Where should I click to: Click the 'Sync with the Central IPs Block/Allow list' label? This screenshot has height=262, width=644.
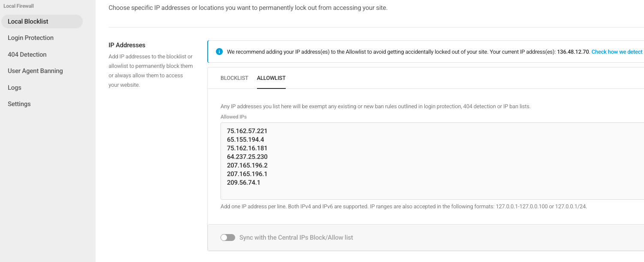296,238
